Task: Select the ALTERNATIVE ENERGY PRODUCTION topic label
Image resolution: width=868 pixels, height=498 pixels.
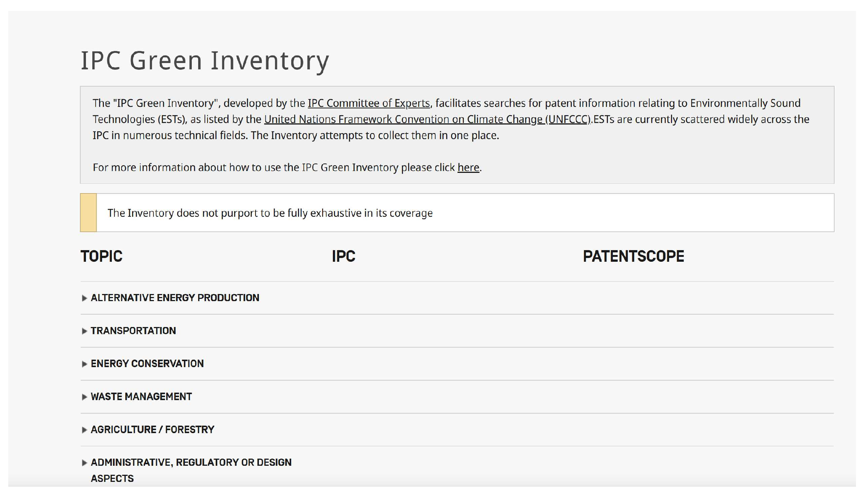Action: (175, 298)
